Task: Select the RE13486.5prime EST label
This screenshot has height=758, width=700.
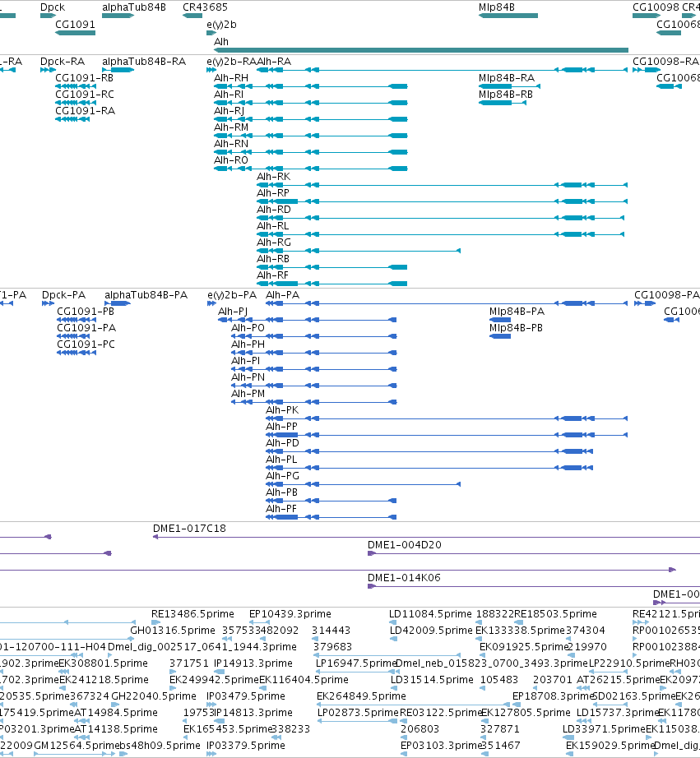Action: pyautogui.click(x=192, y=614)
